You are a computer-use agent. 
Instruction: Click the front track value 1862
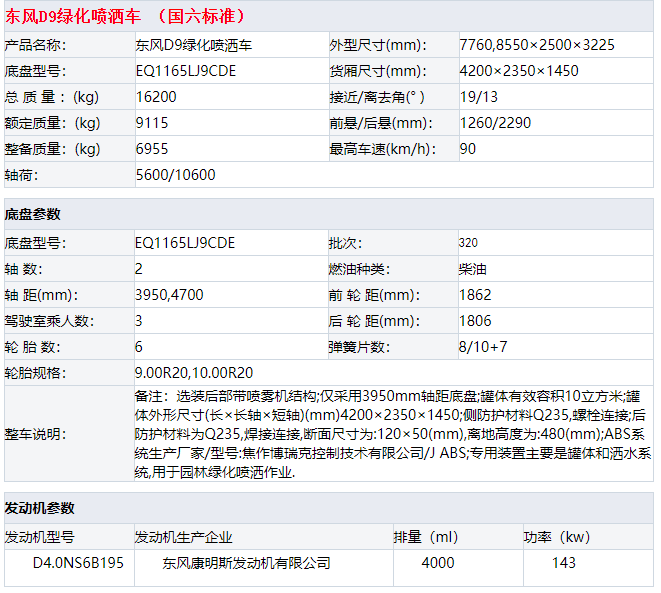pyautogui.click(x=475, y=295)
